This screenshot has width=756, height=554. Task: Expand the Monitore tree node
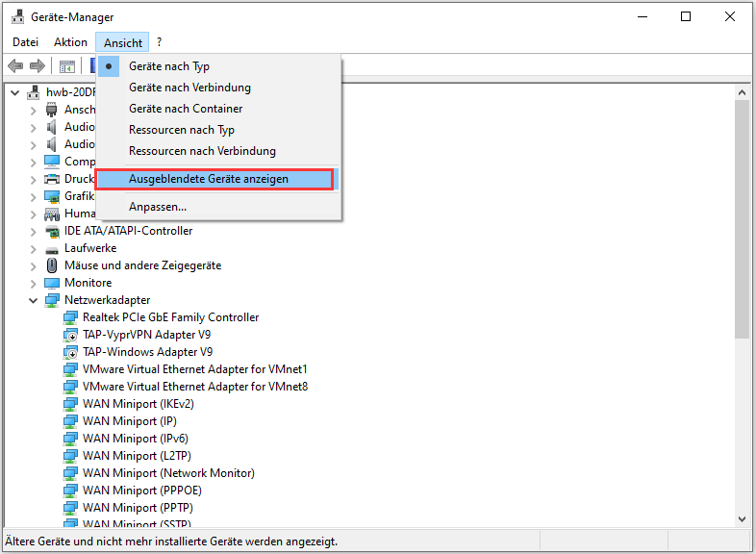click(x=34, y=283)
